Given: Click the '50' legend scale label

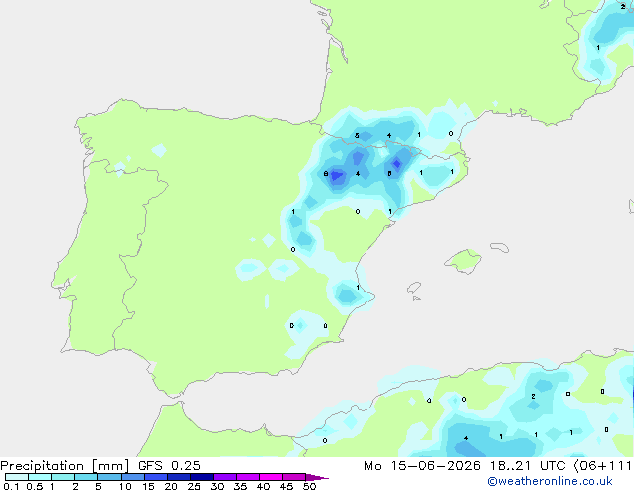Looking at the screenshot, I should coord(310,486).
